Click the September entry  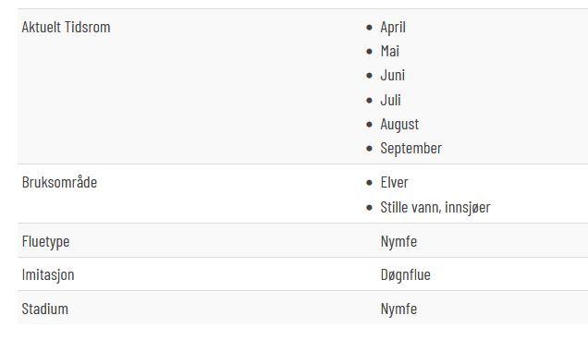[x=411, y=149]
